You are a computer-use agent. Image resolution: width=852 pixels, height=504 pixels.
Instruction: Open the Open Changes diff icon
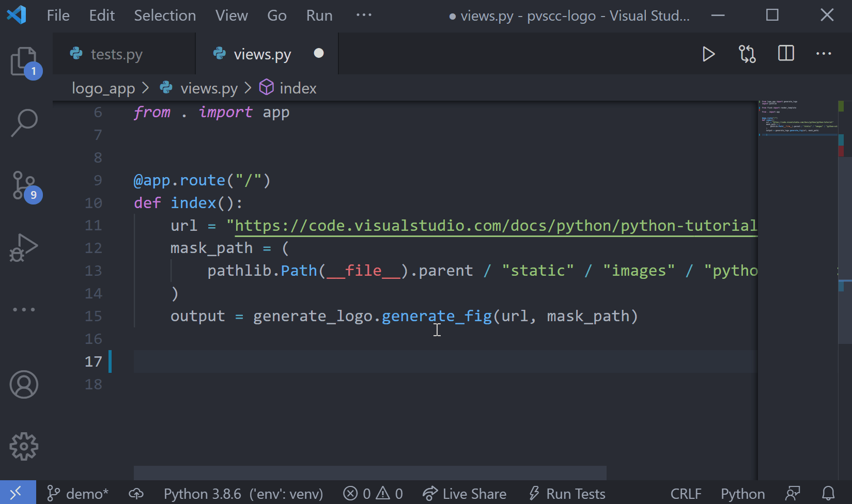coord(747,53)
